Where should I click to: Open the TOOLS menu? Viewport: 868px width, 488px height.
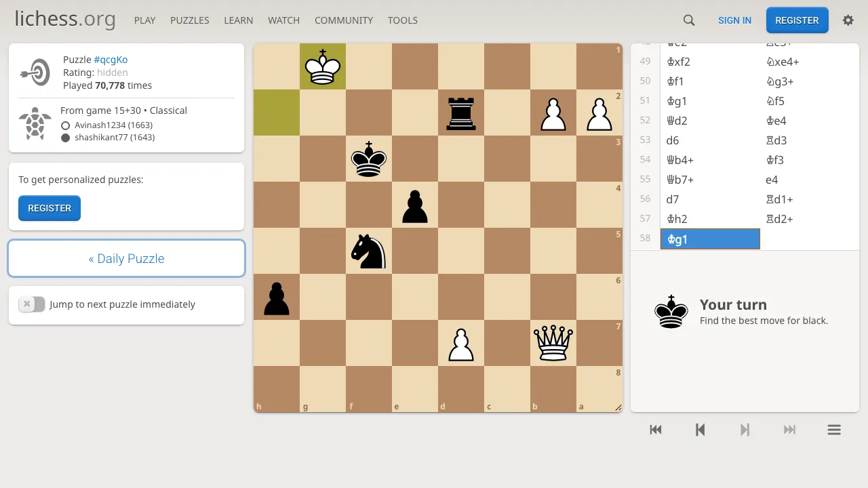(403, 20)
